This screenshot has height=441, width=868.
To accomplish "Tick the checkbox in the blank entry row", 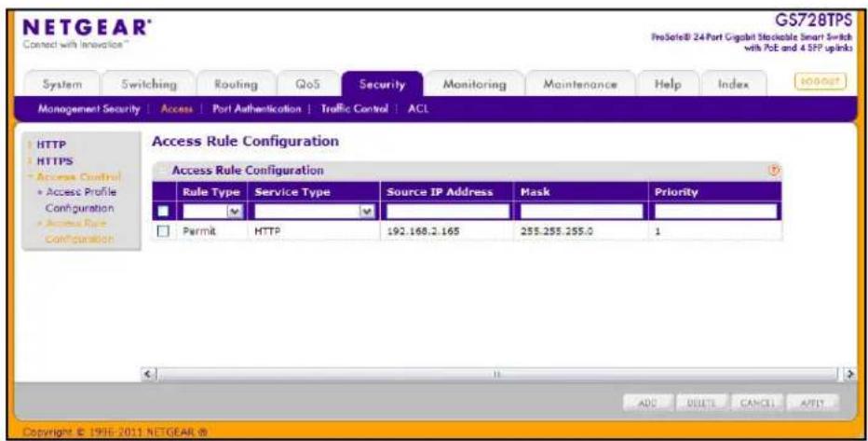I will click(163, 211).
